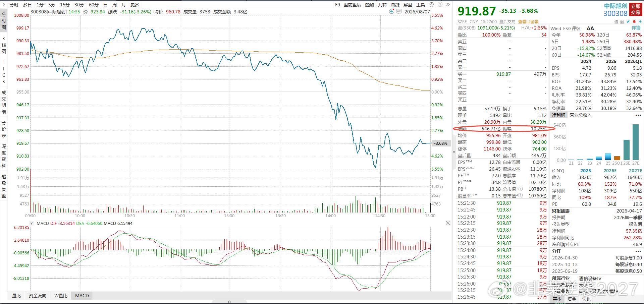
Task: Open 分时图 in left sidebar
Action: tap(4, 21)
